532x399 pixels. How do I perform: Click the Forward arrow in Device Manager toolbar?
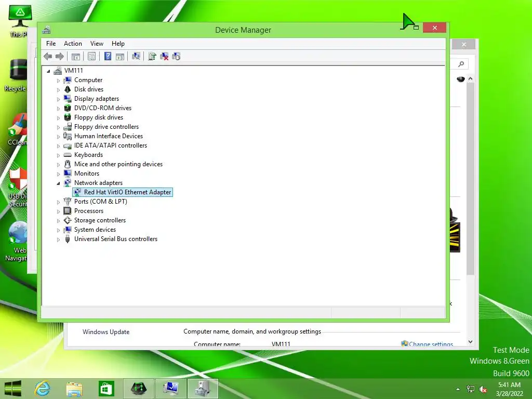[60, 56]
